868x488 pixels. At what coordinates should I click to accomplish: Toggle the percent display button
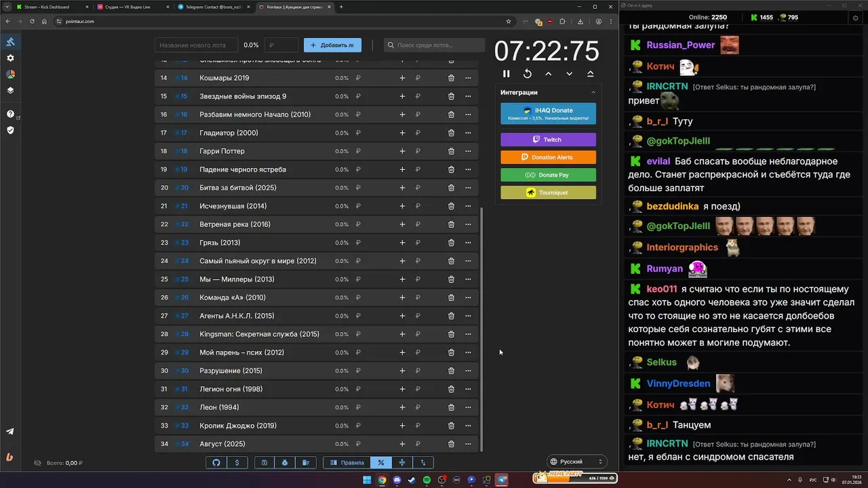click(381, 462)
